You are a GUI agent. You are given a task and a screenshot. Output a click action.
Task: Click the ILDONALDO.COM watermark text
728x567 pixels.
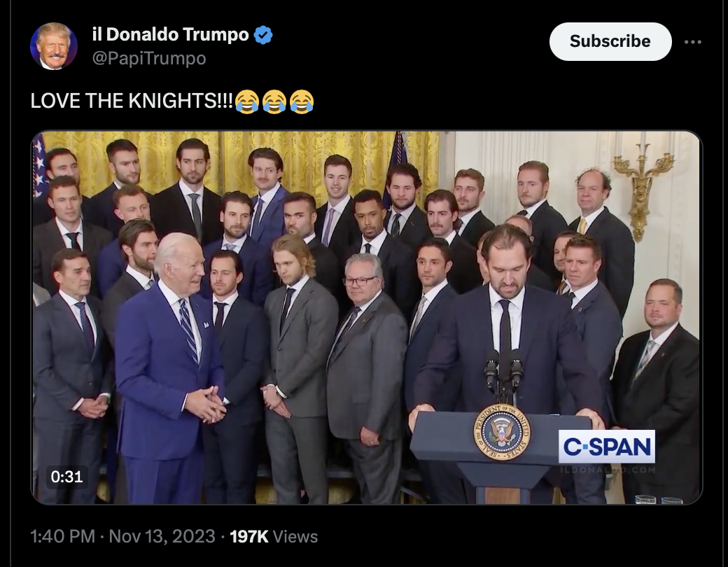click(608, 470)
